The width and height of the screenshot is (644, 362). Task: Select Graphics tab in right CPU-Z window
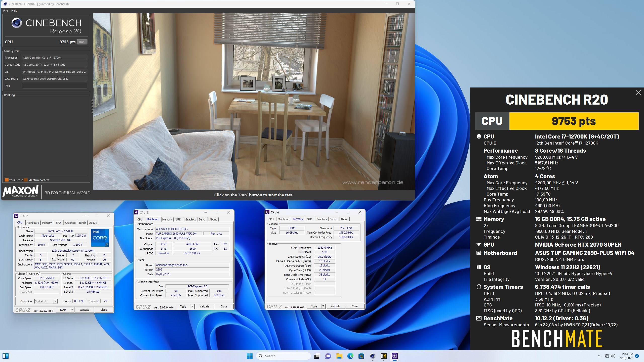(x=321, y=219)
